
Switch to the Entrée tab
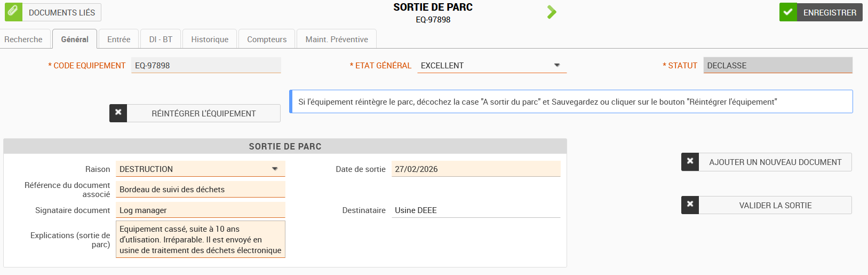[118, 40]
